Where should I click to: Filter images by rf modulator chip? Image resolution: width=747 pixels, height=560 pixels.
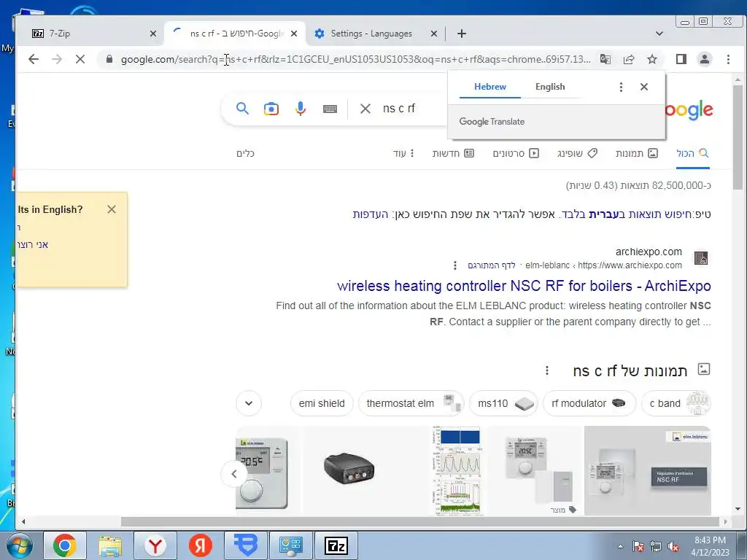(589, 403)
